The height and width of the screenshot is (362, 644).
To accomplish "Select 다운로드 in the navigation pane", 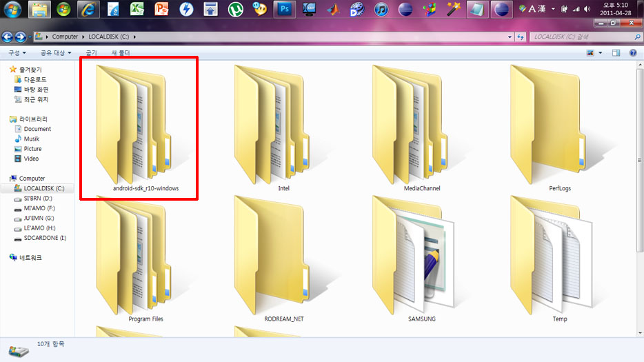I will point(35,79).
